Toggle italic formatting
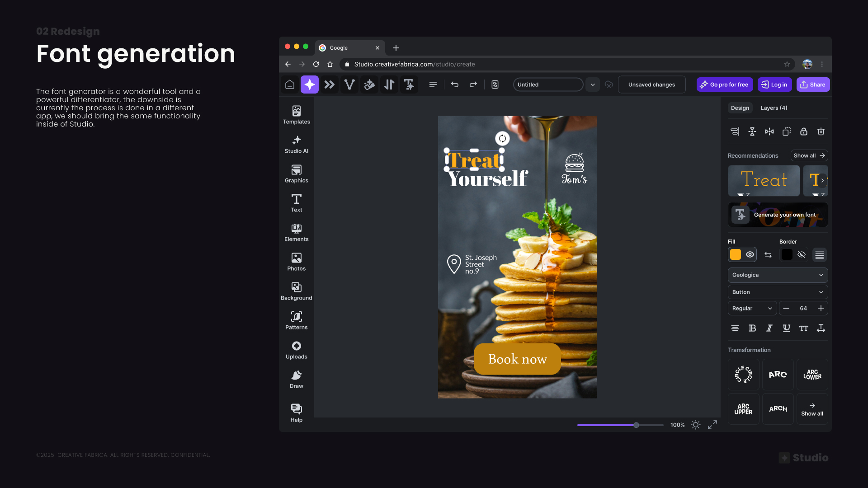Viewport: 868px width, 488px height. tap(769, 328)
